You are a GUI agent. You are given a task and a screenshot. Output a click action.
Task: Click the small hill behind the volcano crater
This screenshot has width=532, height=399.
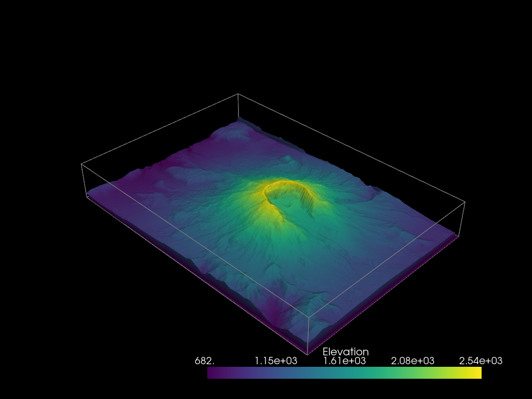pyautogui.click(x=288, y=159)
